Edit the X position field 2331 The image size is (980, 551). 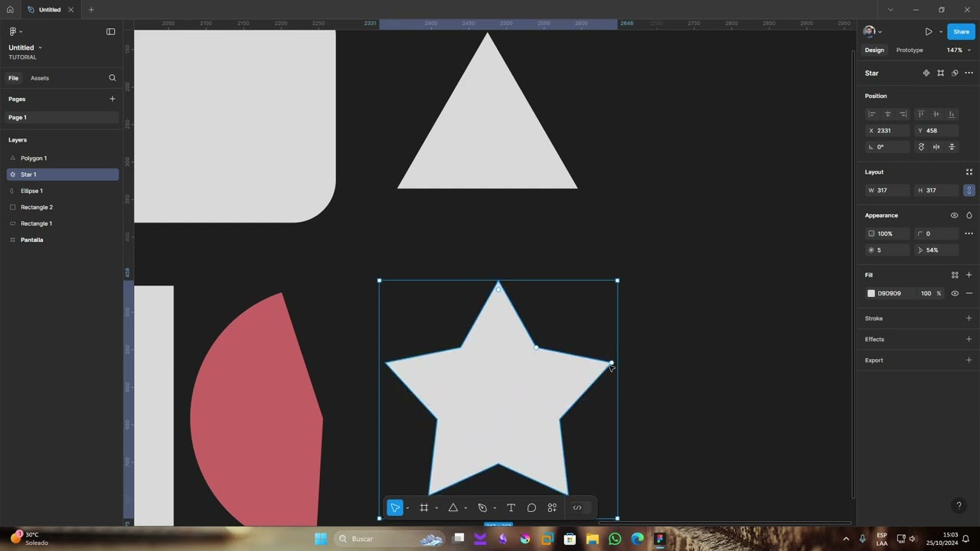887,131
